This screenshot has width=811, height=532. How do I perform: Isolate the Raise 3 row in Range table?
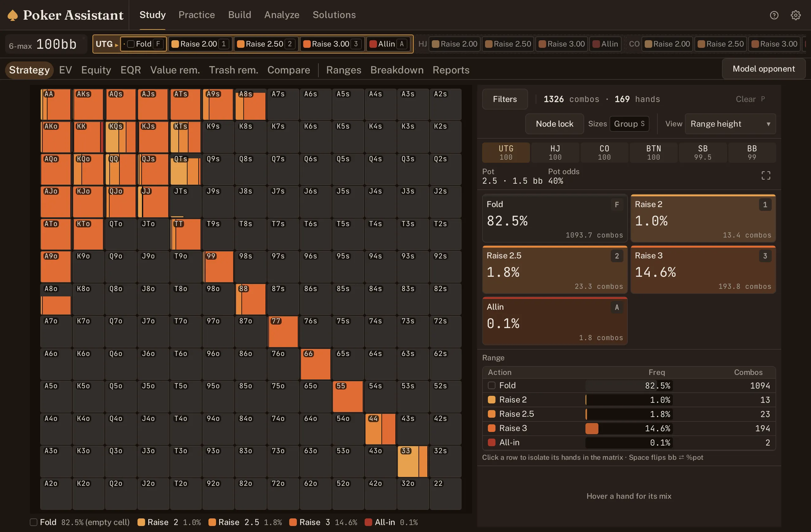[629, 428]
